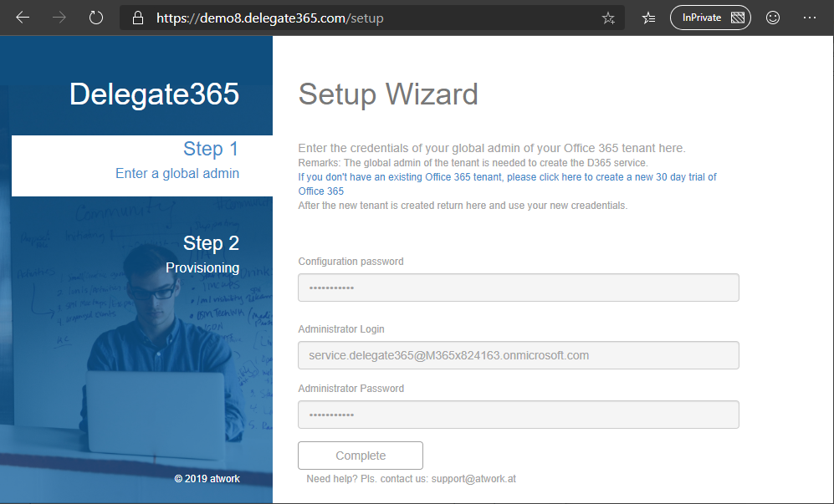This screenshot has width=834, height=504.
Task: Click the address bar URL
Action: [x=269, y=18]
